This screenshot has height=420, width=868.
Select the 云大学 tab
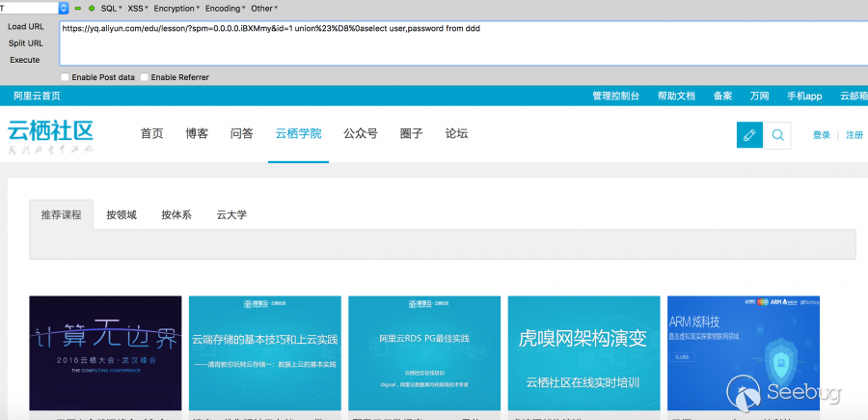click(231, 215)
